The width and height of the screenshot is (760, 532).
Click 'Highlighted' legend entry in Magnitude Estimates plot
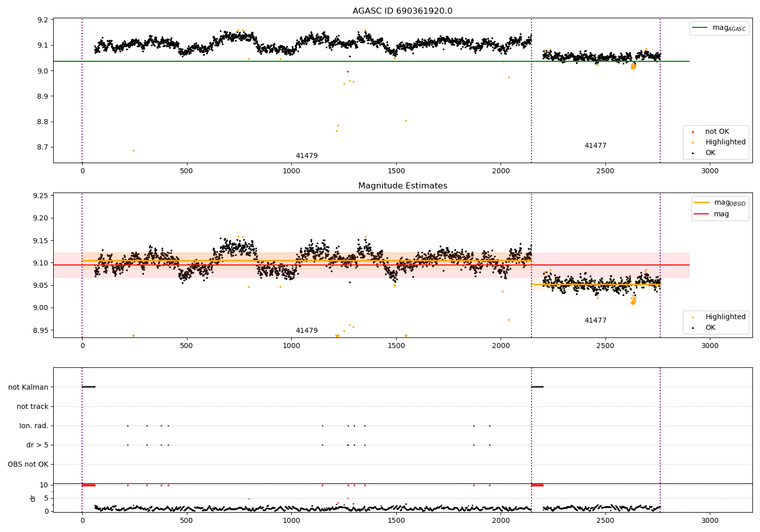click(726, 317)
